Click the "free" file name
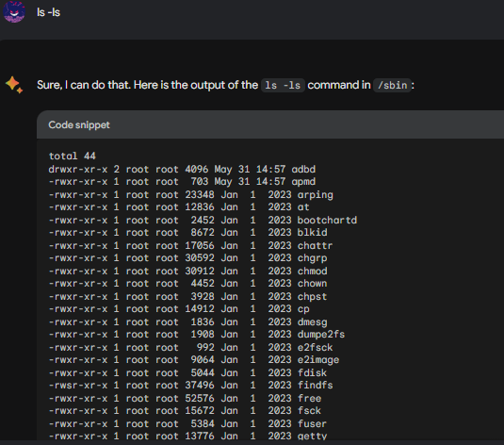Viewport: 504px width, 445px height. 309,399
